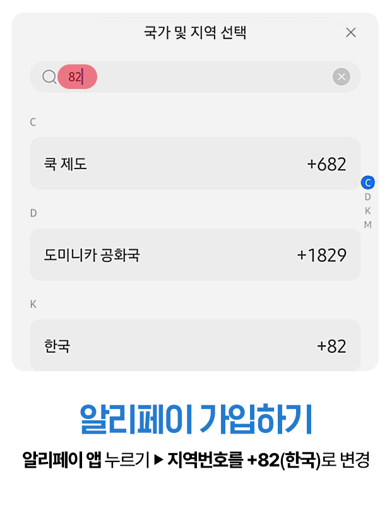Image resolution: width=392 pixels, height=532 pixels.
Task: Jump to letter D in side index
Action: pos(368,198)
